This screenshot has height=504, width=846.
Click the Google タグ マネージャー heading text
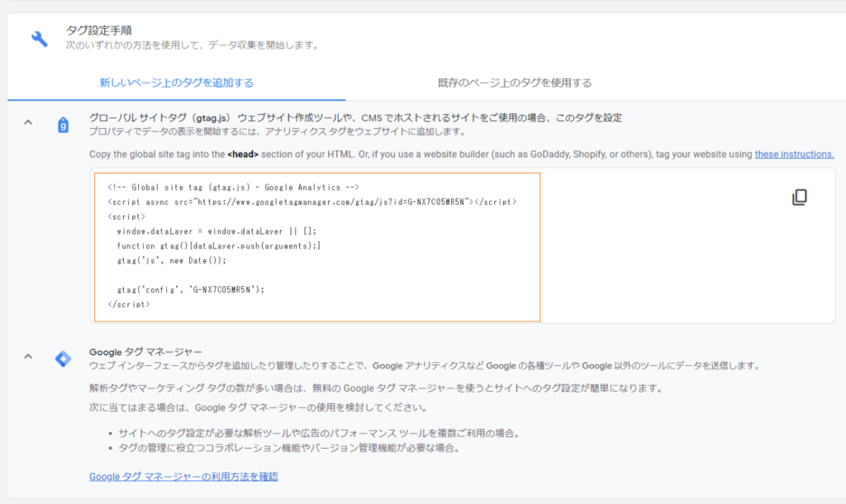pyautogui.click(x=145, y=352)
